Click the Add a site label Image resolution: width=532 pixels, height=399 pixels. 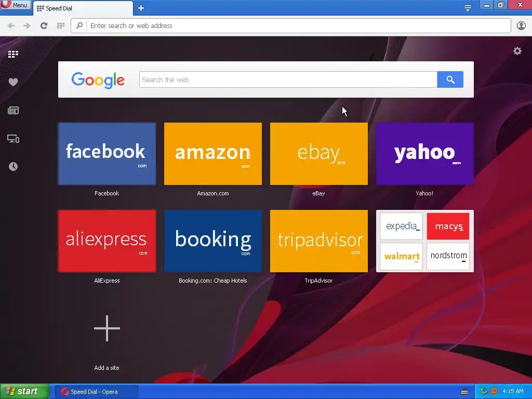pyautogui.click(x=107, y=368)
